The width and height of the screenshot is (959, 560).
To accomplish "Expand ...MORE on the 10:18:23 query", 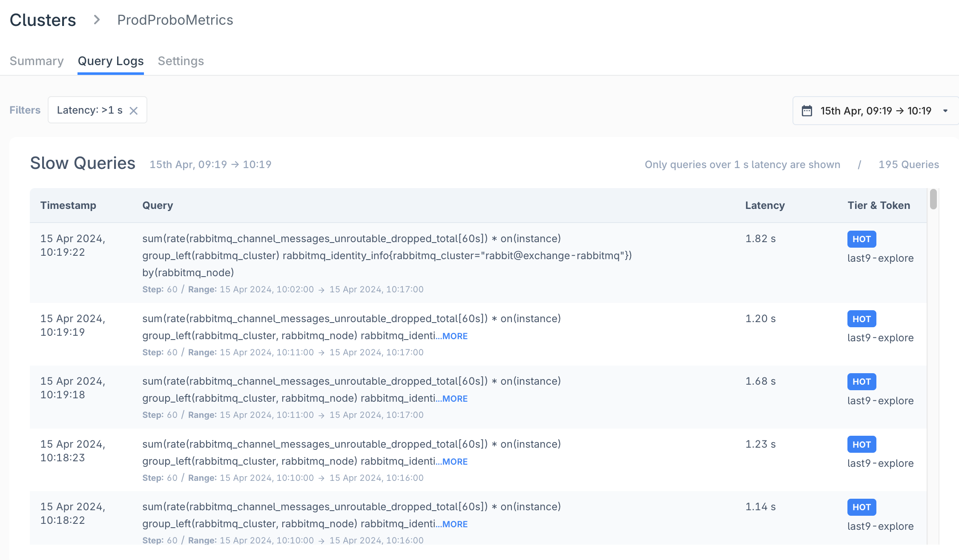I will 451,462.
